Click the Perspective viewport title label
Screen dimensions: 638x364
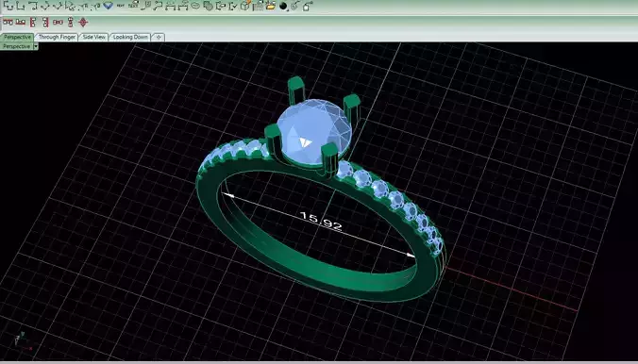click(x=17, y=46)
